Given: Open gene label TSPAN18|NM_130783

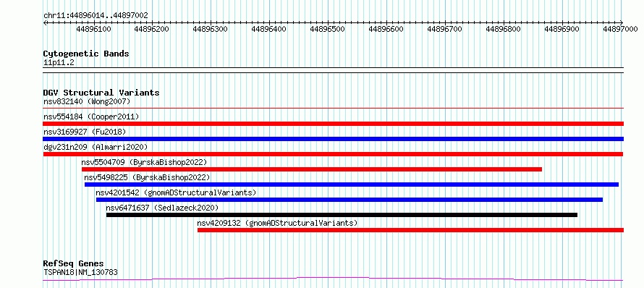Looking at the screenshot, I should tap(80, 272).
